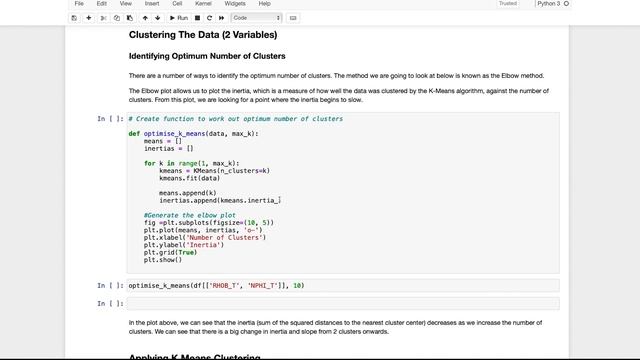Screen dimensions: 640x360
Task: Paste cells below icon
Action: pyautogui.click(x=130, y=18)
